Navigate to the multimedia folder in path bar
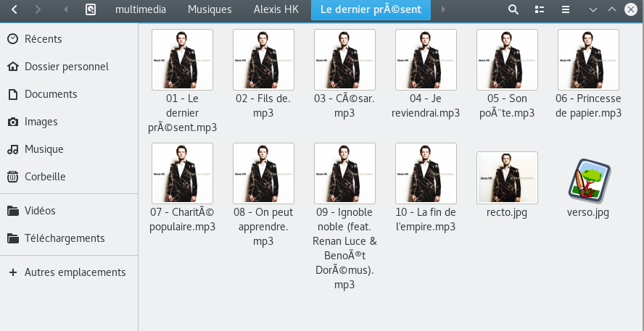The width and height of the screenshot is (644, 331). [x=141, y=9]
